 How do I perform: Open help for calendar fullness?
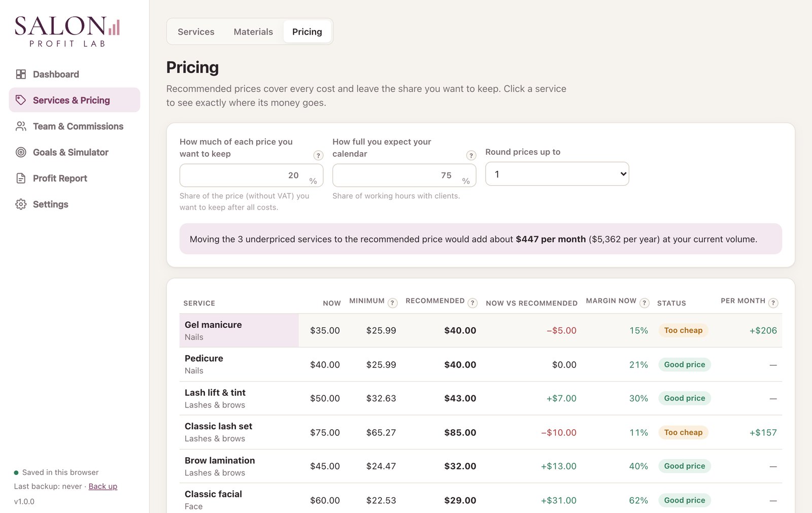click(471, 155)
